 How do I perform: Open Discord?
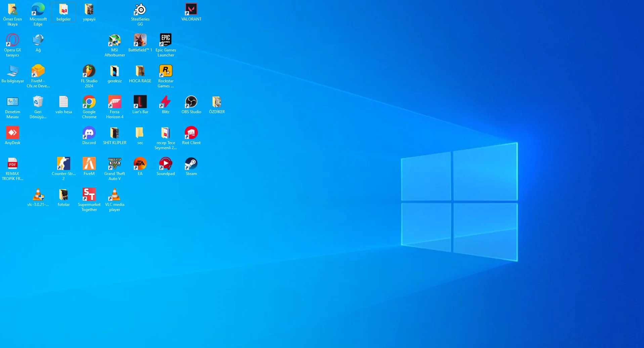point(89,133)
